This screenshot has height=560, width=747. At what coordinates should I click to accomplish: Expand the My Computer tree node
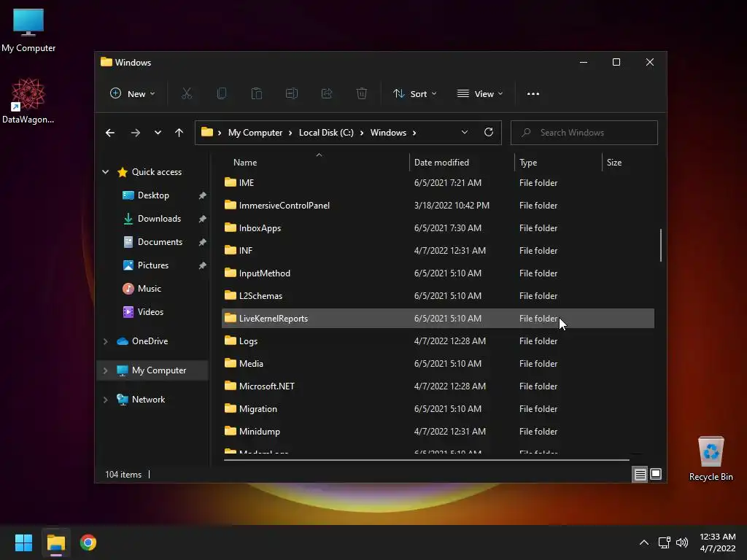coord(105,370)
